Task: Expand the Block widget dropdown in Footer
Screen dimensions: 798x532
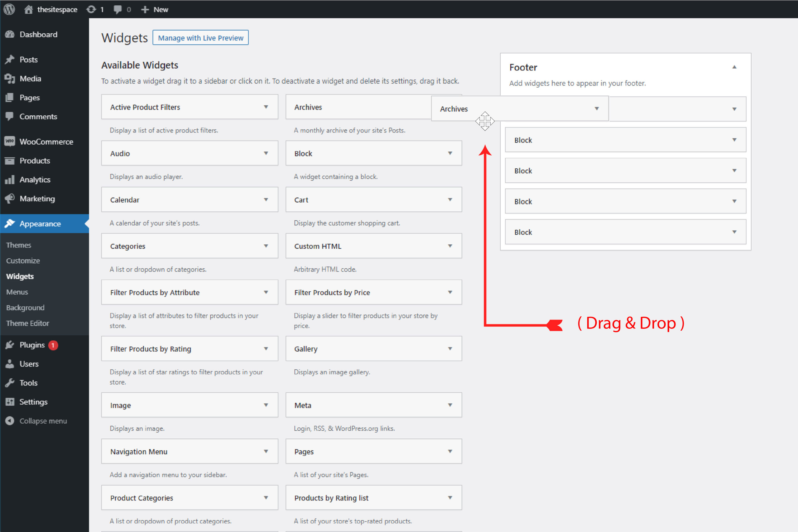Action: [734, 140]
